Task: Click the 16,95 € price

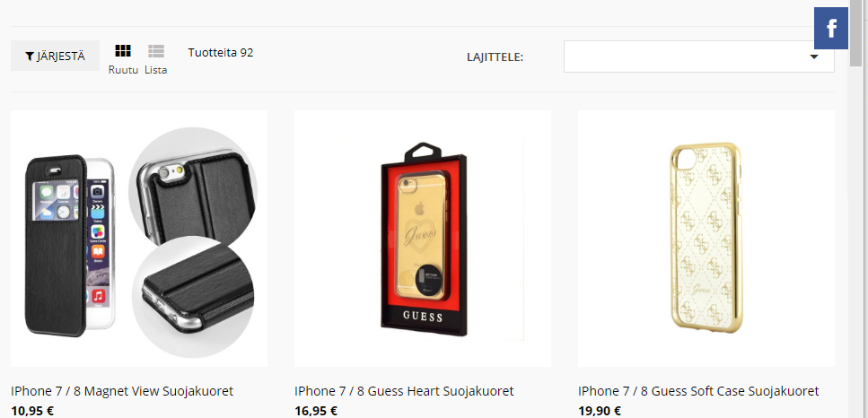Action: point(316,412)
